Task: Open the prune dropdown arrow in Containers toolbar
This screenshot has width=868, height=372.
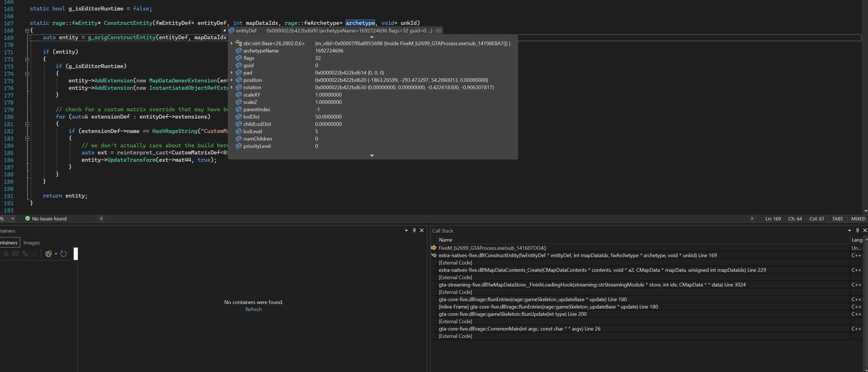Action: (56, 254)
